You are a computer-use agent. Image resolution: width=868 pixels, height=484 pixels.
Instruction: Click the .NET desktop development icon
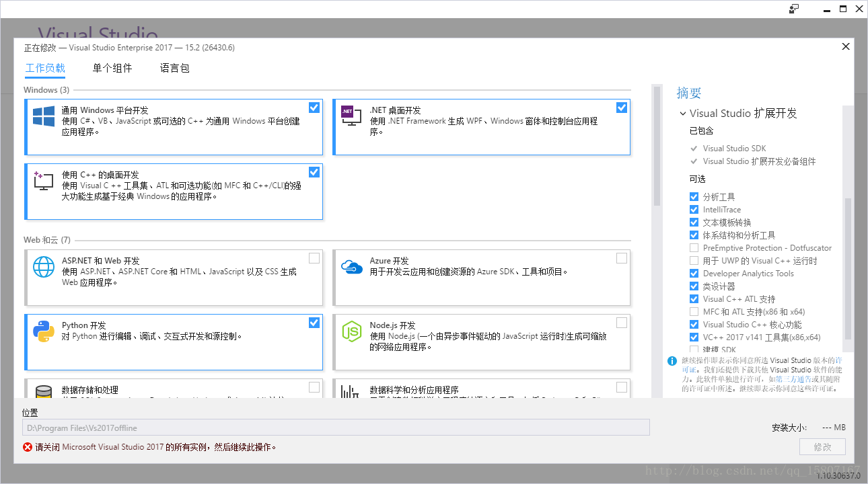351,117
